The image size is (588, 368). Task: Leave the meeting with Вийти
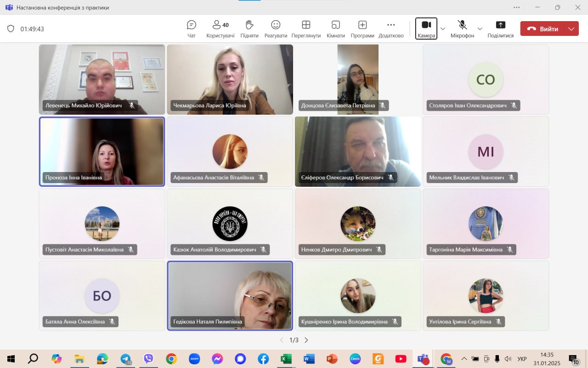coord(543,29)
